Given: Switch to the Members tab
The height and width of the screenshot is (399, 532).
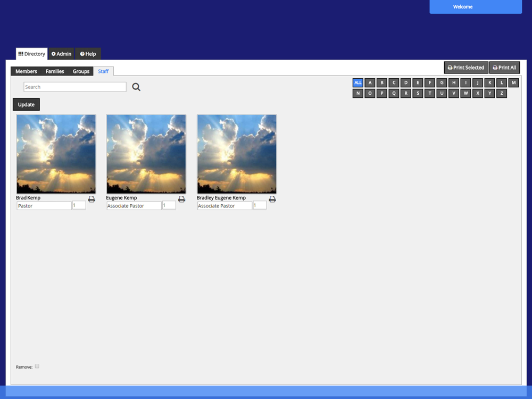Looking at the screenshot, I should click(x=26, y=71).
